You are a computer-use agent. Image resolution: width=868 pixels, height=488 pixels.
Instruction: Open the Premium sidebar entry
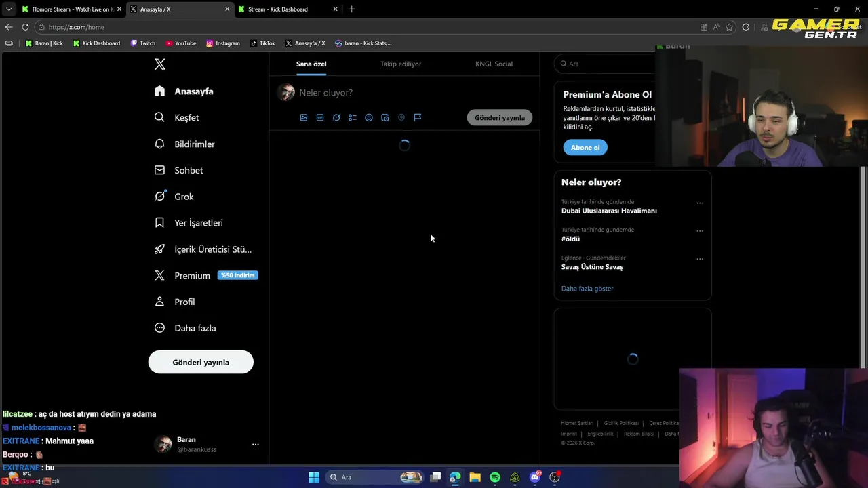click(x=205, y=275)
